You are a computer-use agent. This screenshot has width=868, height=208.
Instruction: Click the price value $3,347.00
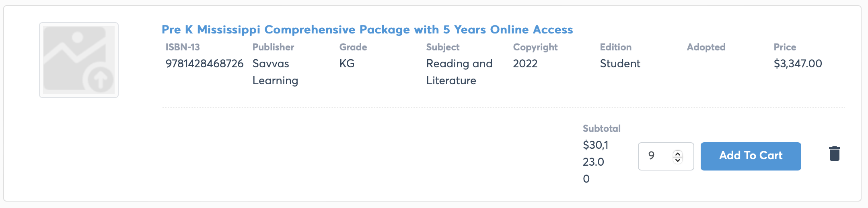(798, 64)
